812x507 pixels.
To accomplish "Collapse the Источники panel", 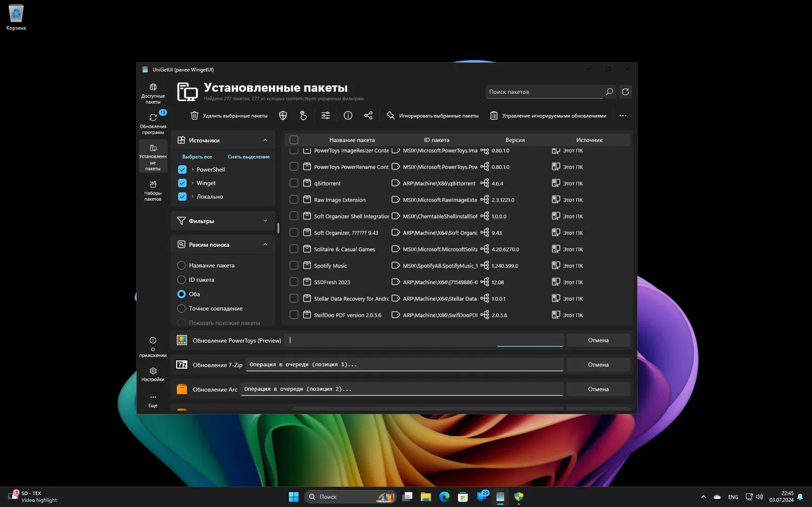I will pyautogui.click(x=265, y=140).
